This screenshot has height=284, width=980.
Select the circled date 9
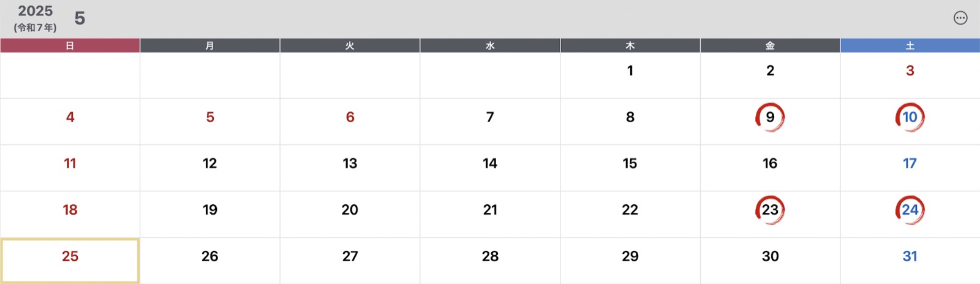coord(770,117)
